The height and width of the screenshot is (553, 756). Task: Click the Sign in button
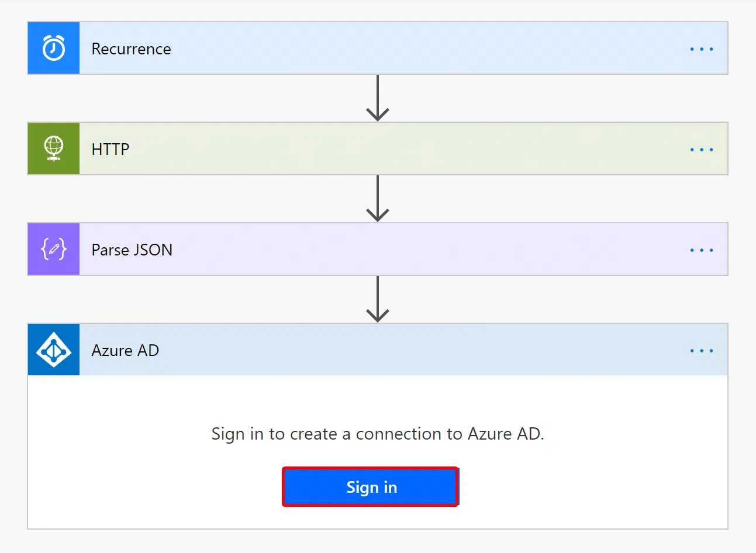click(x=371, y=487)
